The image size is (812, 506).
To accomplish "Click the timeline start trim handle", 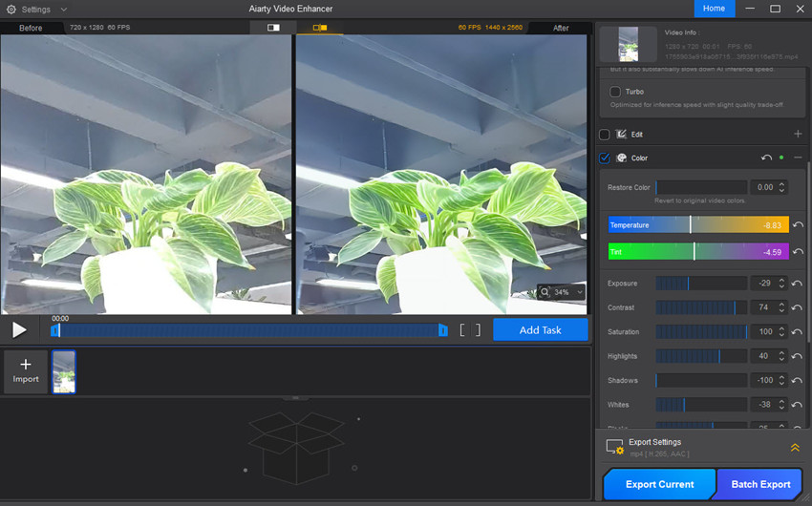I will 54,330.
